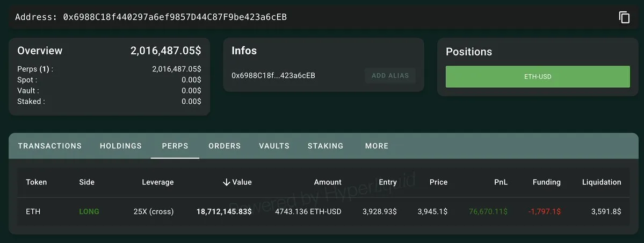The image size is (644, 243).
Task: Click the green ETH-USD position button
Action: (538, 77)
